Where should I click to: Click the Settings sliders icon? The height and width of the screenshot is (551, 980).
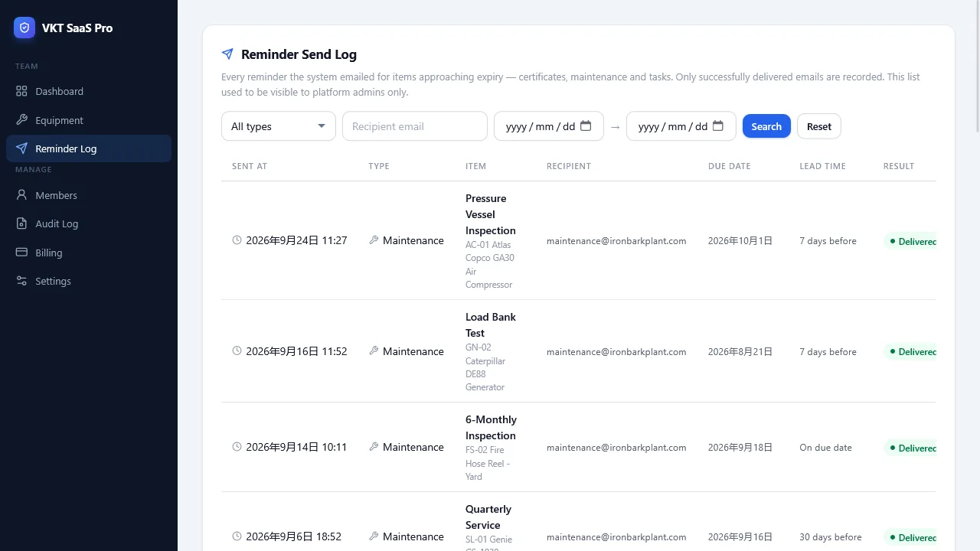21,281
